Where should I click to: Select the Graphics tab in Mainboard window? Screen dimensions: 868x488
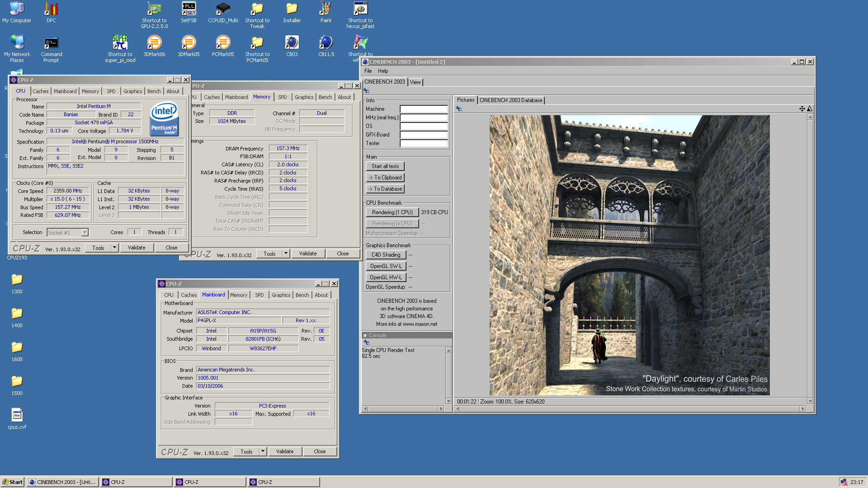(281, 295)
